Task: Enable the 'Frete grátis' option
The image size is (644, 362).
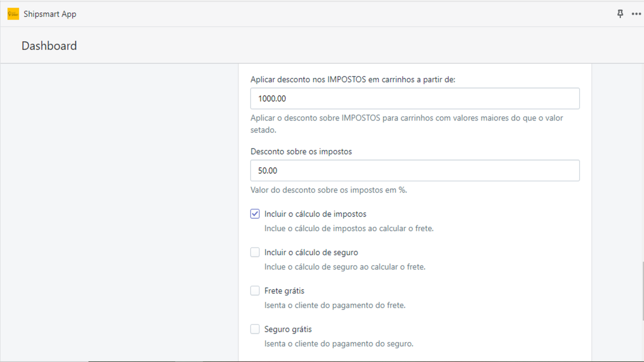Action: click(255, 290)
